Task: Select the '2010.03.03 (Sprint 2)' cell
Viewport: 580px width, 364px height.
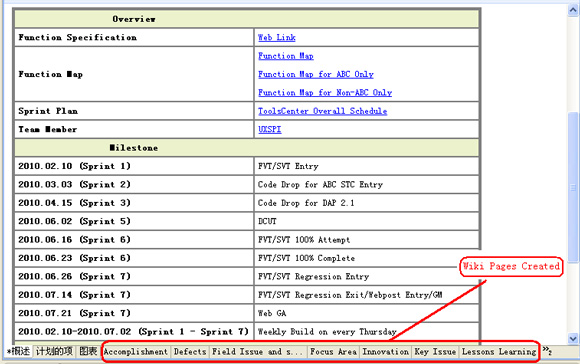Action: coord(134,184)
